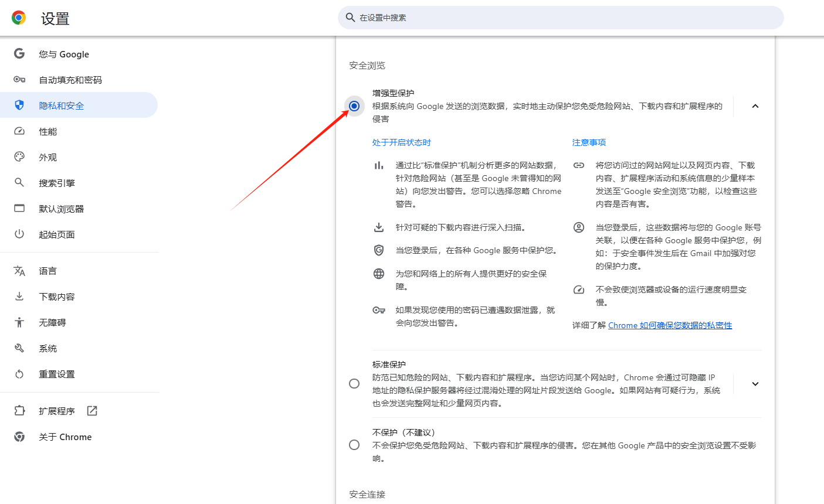This screenshot has width=824, height=504.
Task: Click the browser window icon for 默认浏览器
Action: coord(19,209)
